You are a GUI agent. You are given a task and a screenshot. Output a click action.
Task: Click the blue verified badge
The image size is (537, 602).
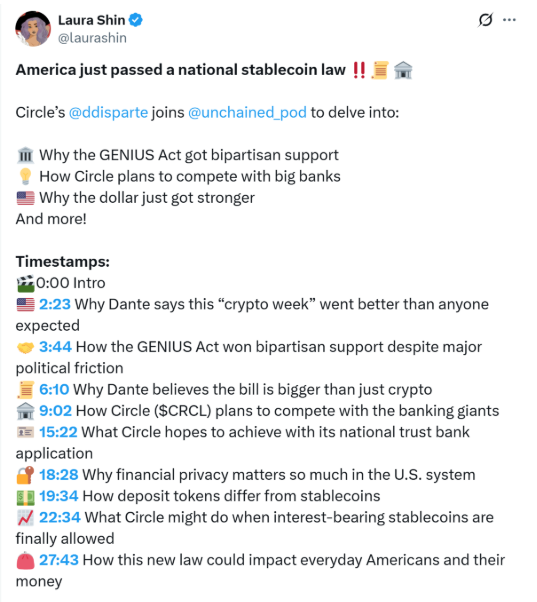(135, 20)
